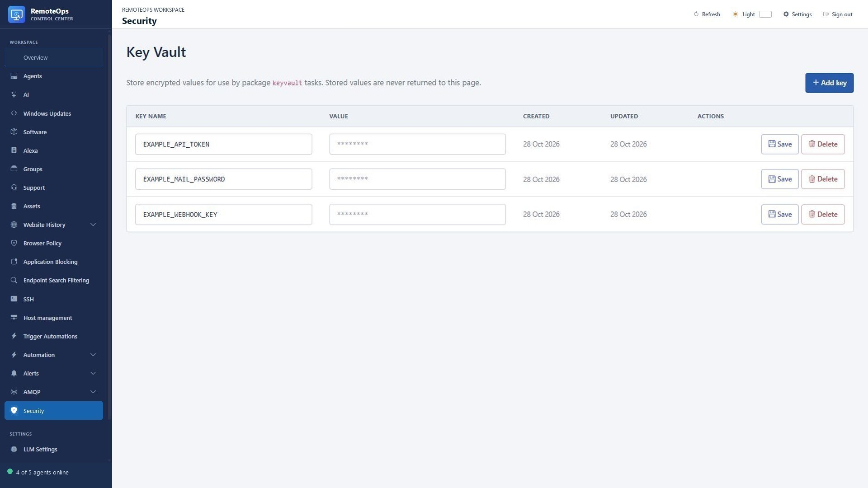Save the EXAMPLE_WEBHOOK_KEY key
Viewport: 868px width, 488px height.
tap(779, 214)
